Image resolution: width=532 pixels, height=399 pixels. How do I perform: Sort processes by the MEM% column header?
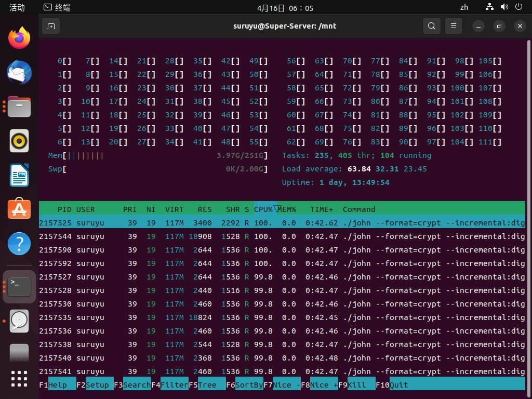tap(287, 209)
